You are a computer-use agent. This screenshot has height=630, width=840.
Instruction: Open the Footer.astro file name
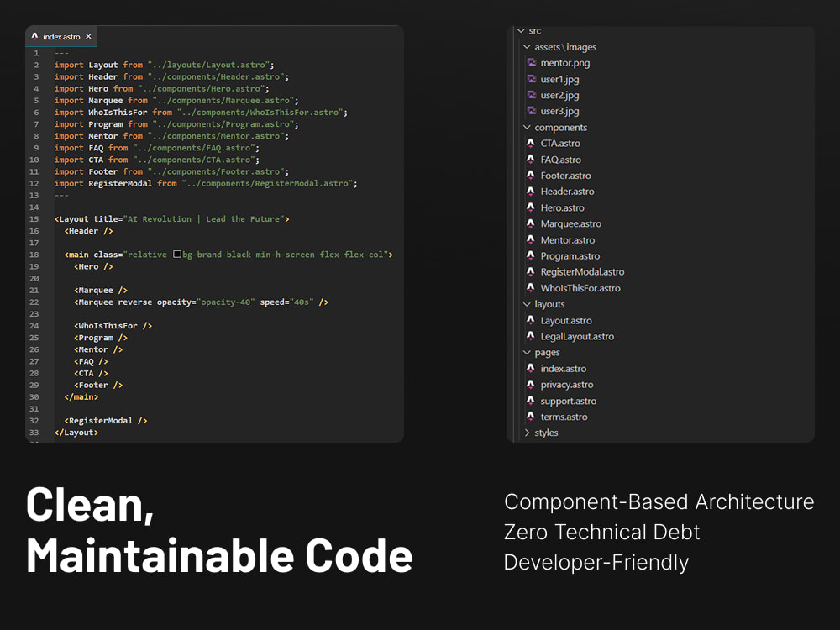(x=565, y=176)
